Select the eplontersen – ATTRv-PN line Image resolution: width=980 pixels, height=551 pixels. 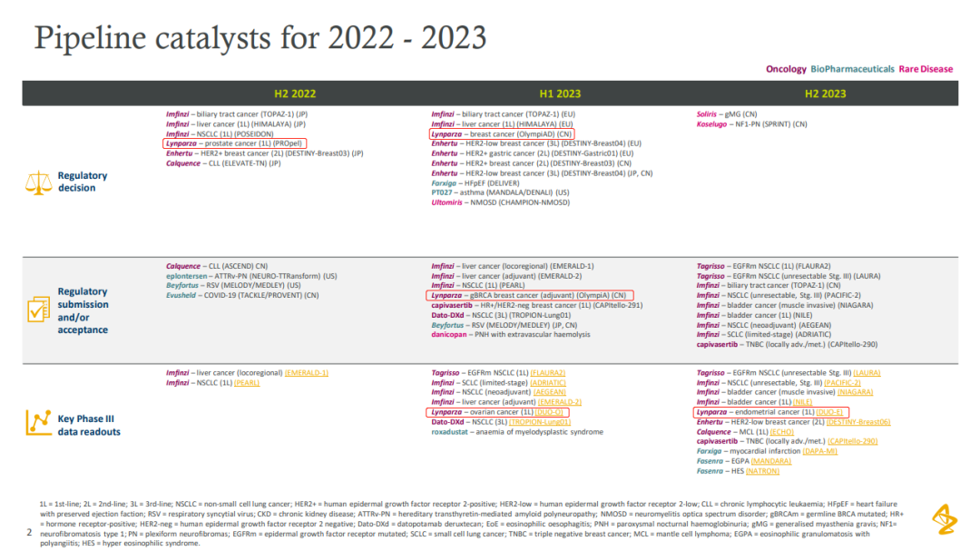[251, 276]
